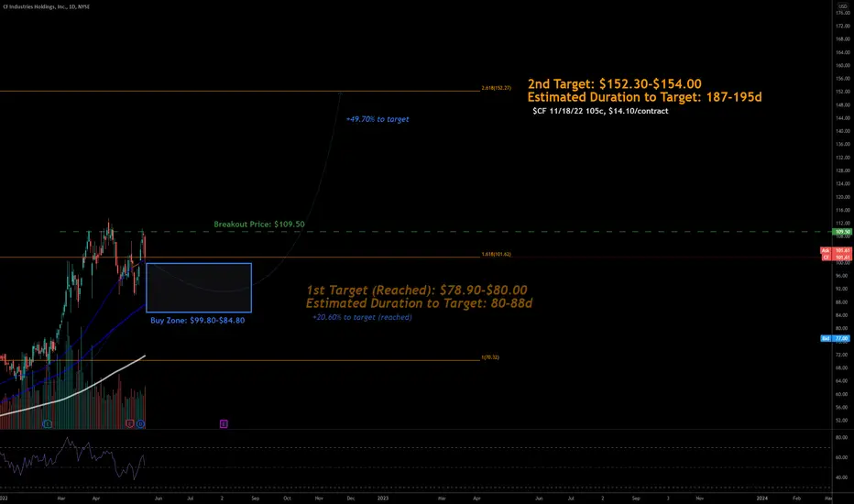Click the red CF last price tag
Screen dimensions: 854x504
pyautogui.click(x=836, y=257)
